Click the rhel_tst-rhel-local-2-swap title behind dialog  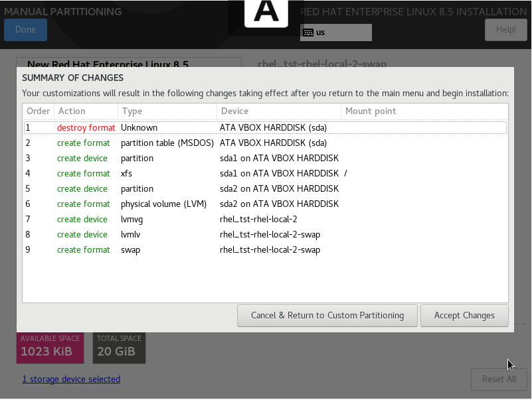pos(322,64)
